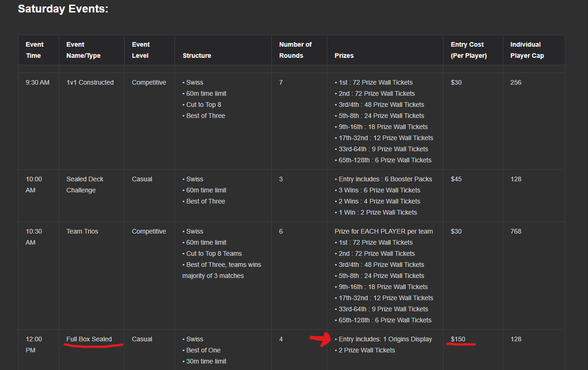Image resolution: width=588 pixels, height=370 pixels.
Task: Click 'Prize for EACH PLAYER per team'
Action: tap(384, 231)
